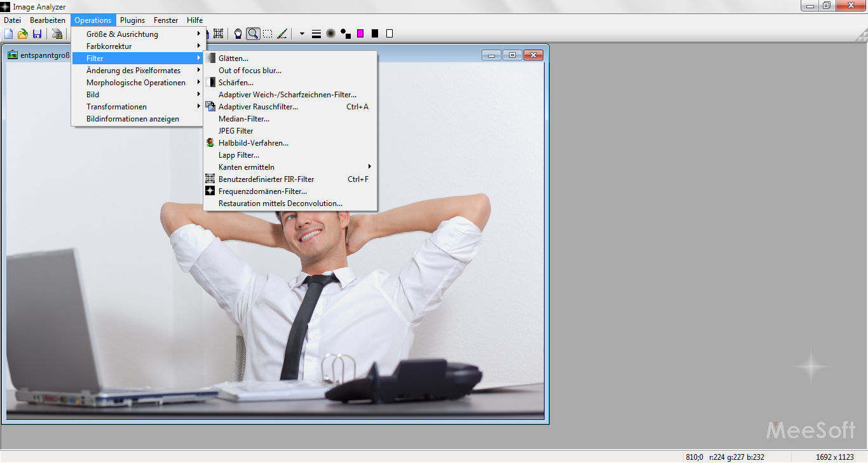This screenshot has width=868, height=463.
Task: Open Frequenzdomänen-Filter entry
Action: pos(262,191)
